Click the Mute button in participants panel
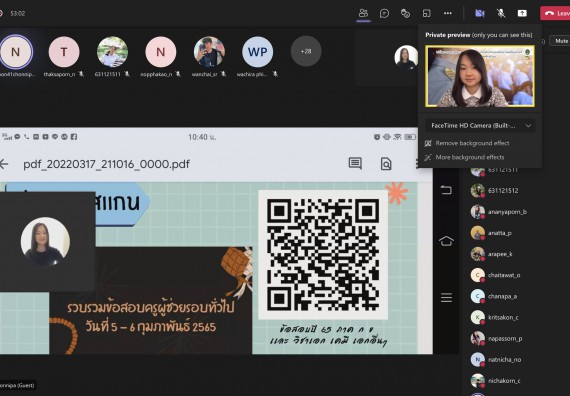 pyautogui.click(x=560, y=41)
